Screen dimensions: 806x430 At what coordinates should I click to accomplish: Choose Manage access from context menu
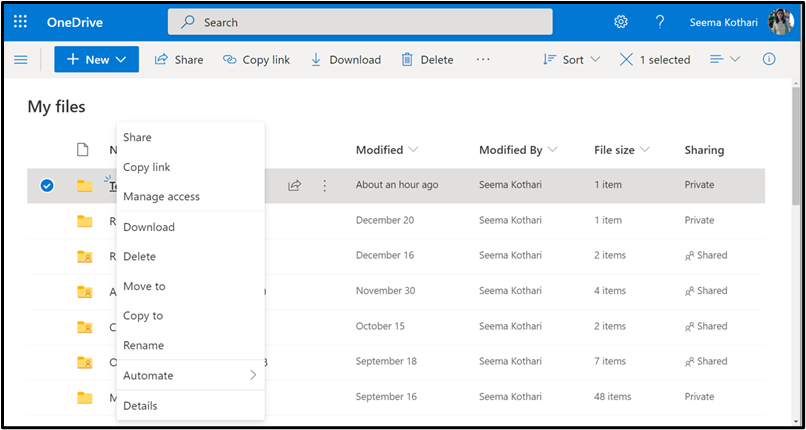[x=161, y=197]
